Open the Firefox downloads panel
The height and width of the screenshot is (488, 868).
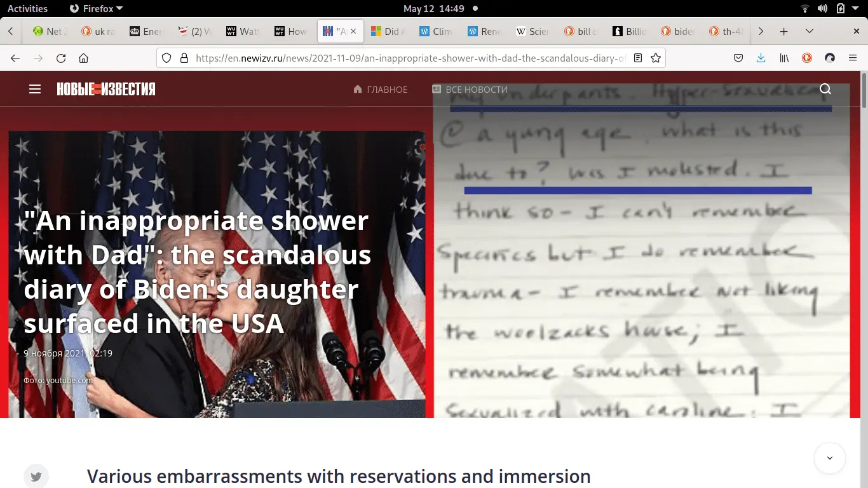point(761,58)
